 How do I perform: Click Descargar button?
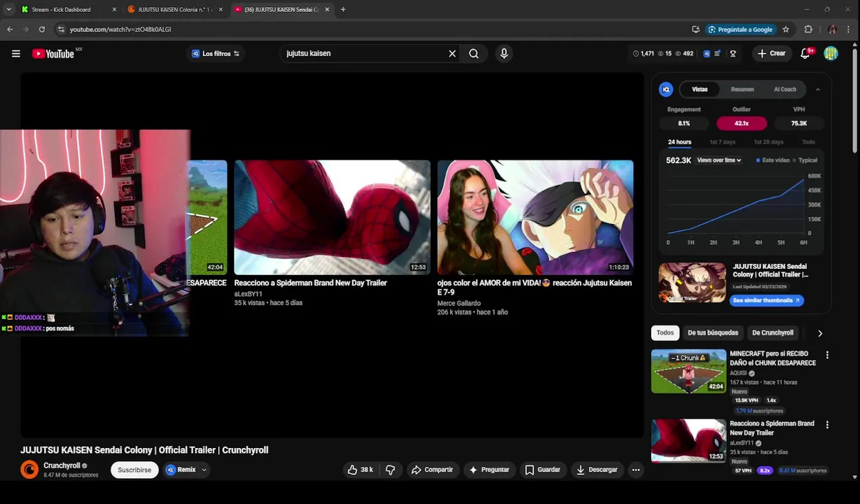tap(597, 470)
